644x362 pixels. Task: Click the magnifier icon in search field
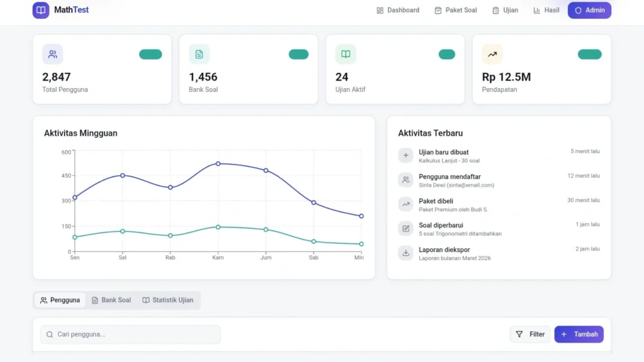[x=50, y=334]
